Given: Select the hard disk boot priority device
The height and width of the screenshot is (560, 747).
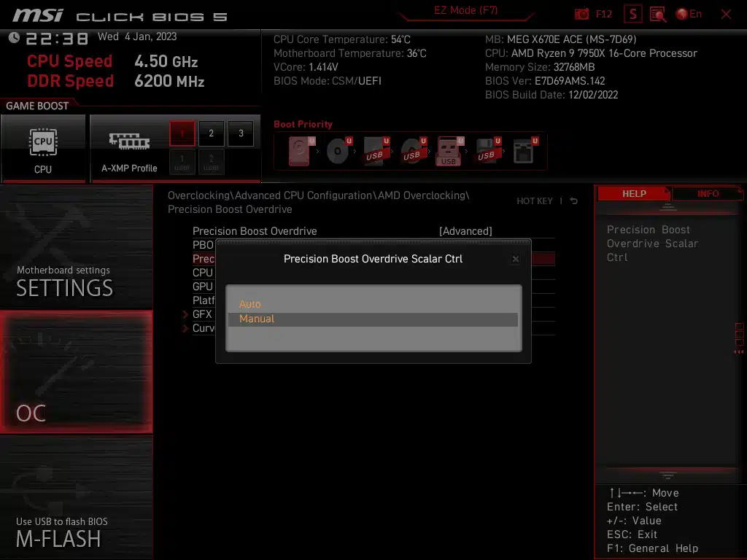Looking at the screenshot, I should pyautogui.click(x=301, y=152).
